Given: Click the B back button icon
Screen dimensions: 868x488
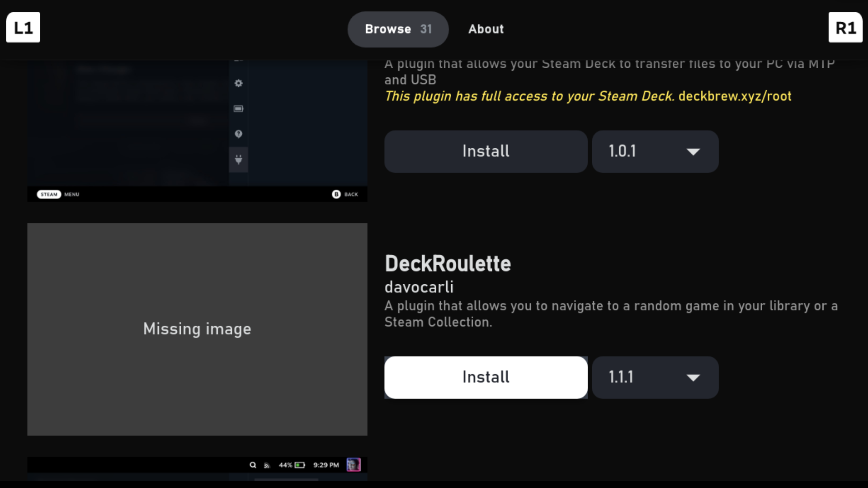Looking at the screenshot, I should coord(336,194).
